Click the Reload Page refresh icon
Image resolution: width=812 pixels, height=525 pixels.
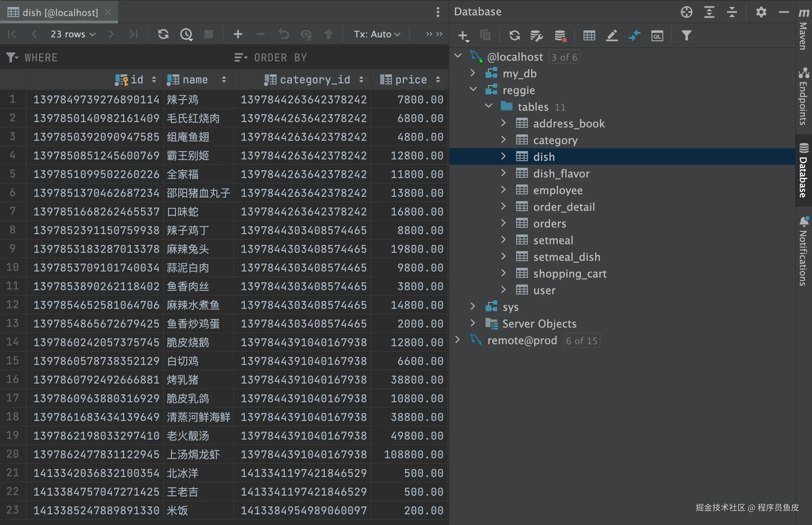point(163,34)
